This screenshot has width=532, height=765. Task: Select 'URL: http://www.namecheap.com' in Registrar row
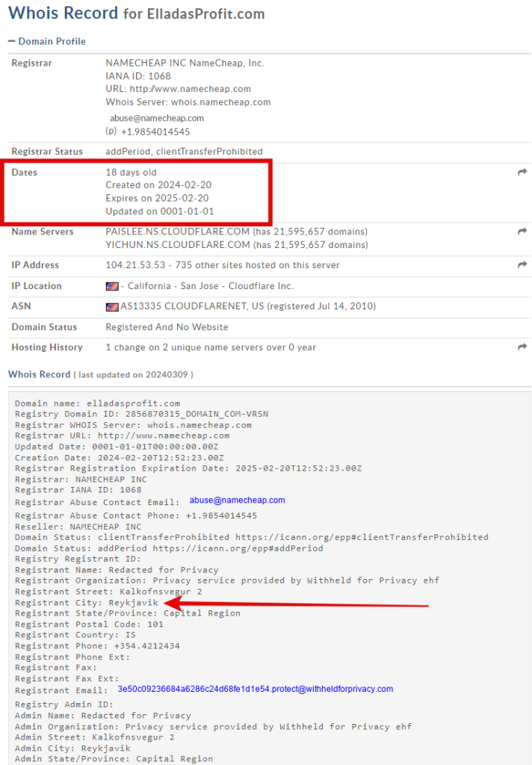178,89
